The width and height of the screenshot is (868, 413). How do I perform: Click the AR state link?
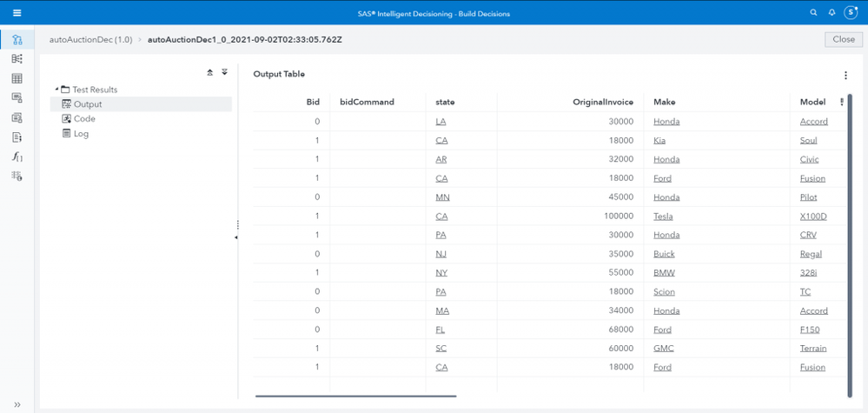click(x=441, y=159)
